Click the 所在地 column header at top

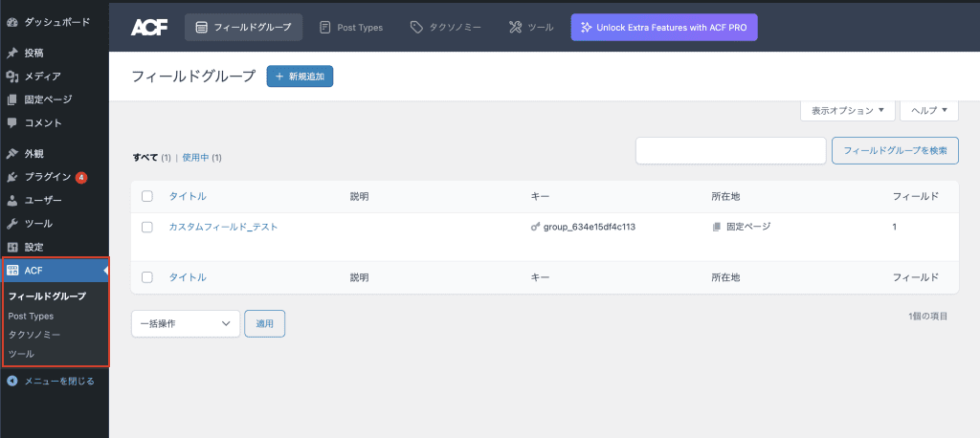(725, 196)
